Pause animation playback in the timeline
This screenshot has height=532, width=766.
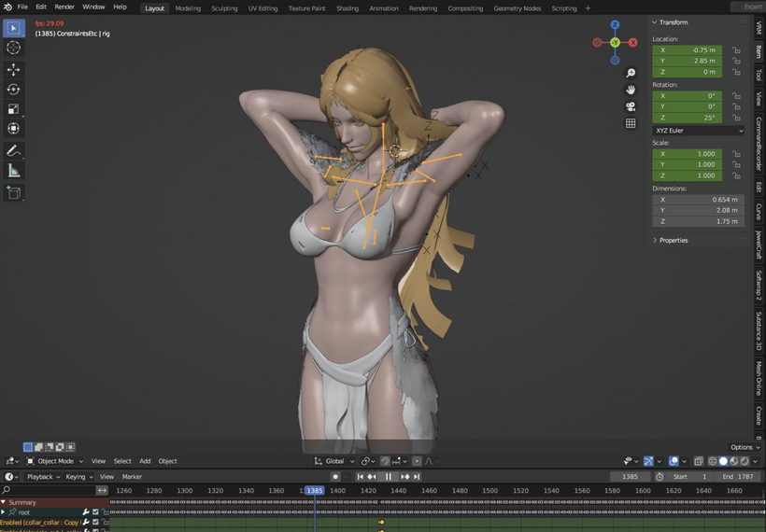(x=389, y=477)
